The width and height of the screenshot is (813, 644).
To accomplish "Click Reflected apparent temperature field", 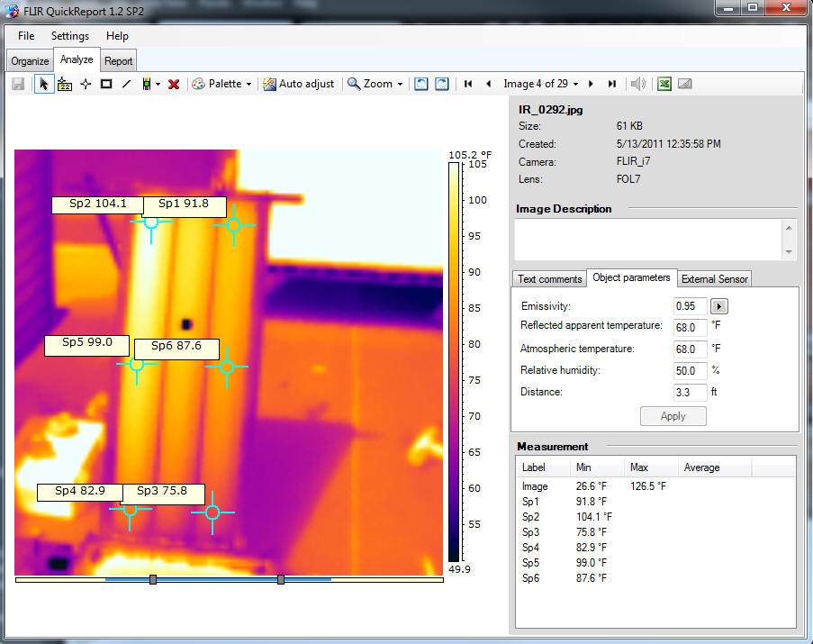I will point(691,328).
